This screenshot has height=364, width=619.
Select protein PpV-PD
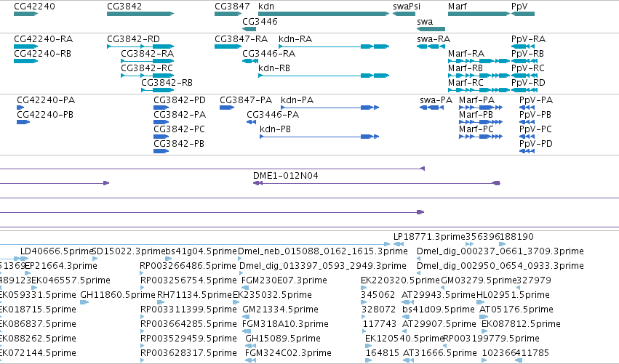coord(527,151)
